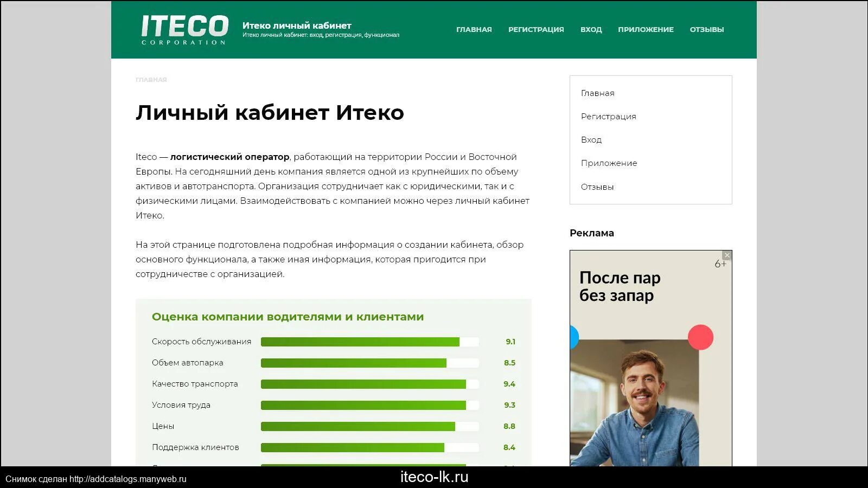Click the Скорость обслуживания label
Viewport: 868px width, 488px height.
pos(201,342)
